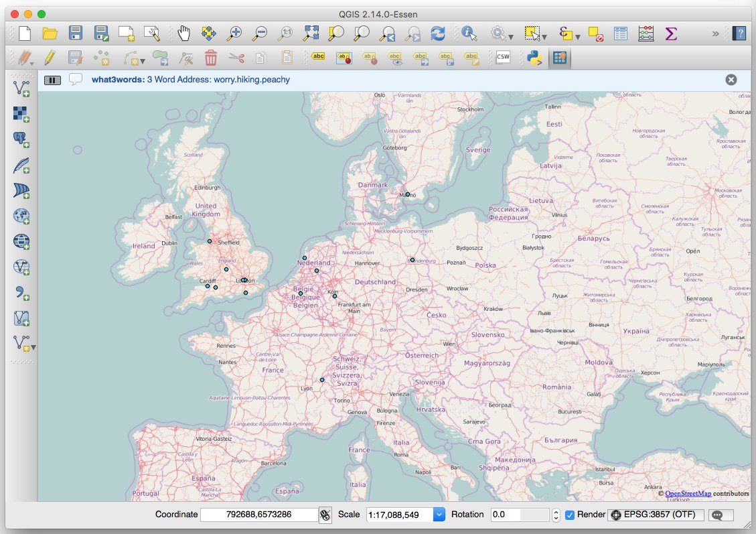
Task: Toggle extents and mouse position display
Action: [325, 515]
